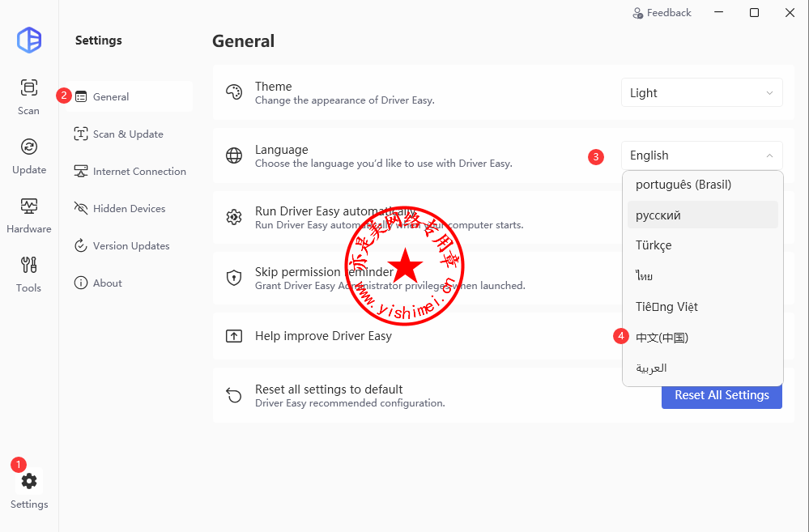Image resolution: width=809 pixels, height=532 pixels.
Task: Choose Türkçe language option
Action: [x=703, y=245]
